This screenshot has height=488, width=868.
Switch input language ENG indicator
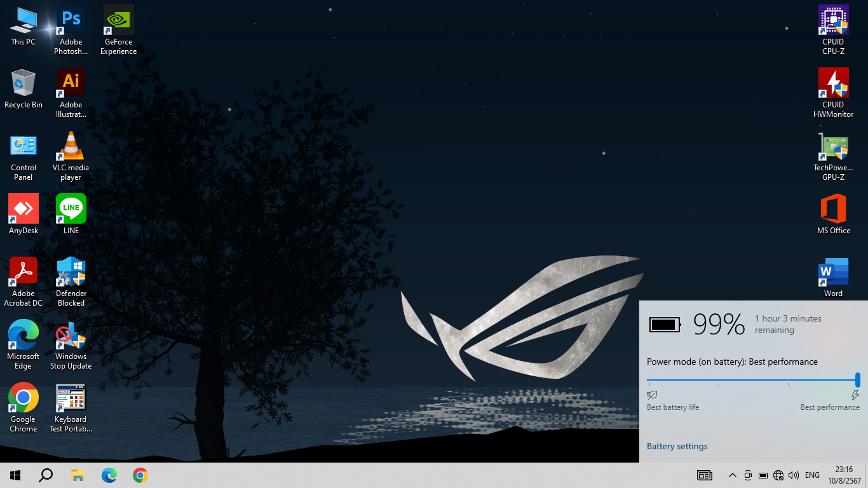coord(812,475)
